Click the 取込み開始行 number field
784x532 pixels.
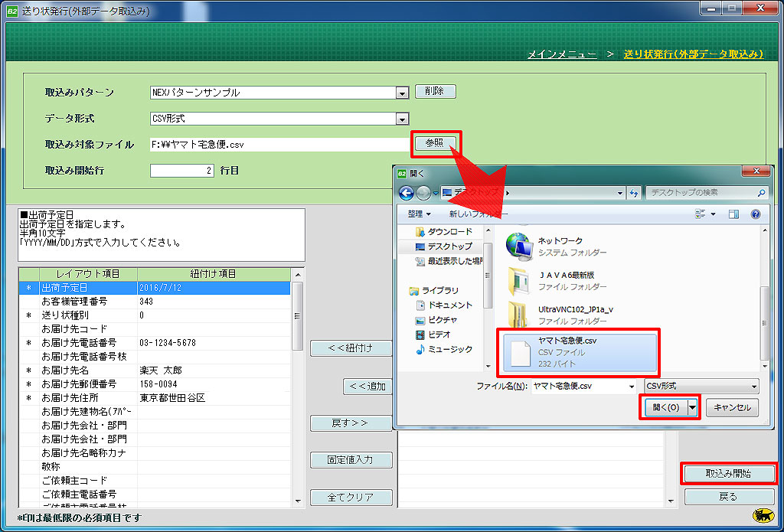(x=182, y=171)
